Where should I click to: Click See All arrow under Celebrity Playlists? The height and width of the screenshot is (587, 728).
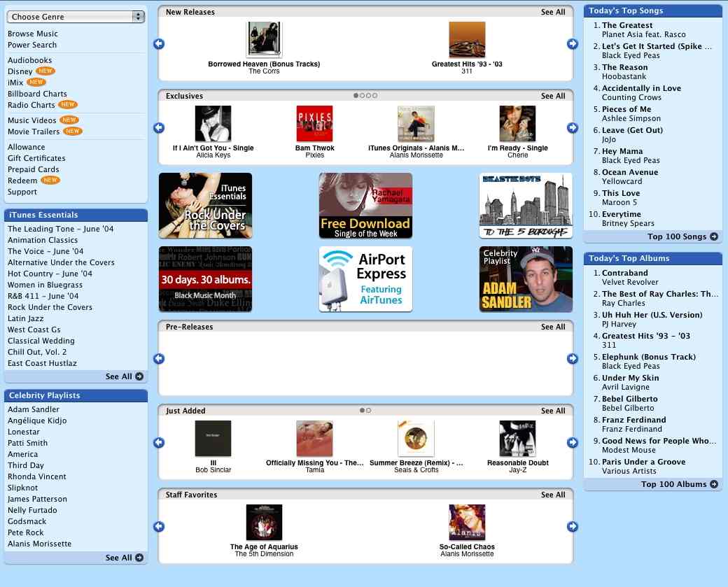point(139,558)
